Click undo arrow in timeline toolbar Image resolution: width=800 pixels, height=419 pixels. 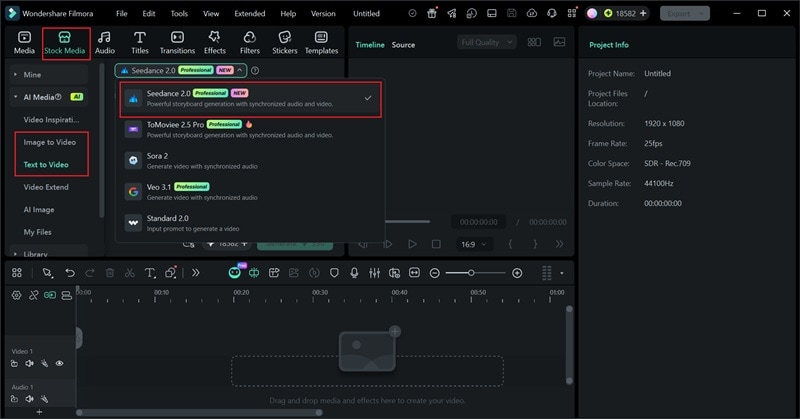coord(70,273)
